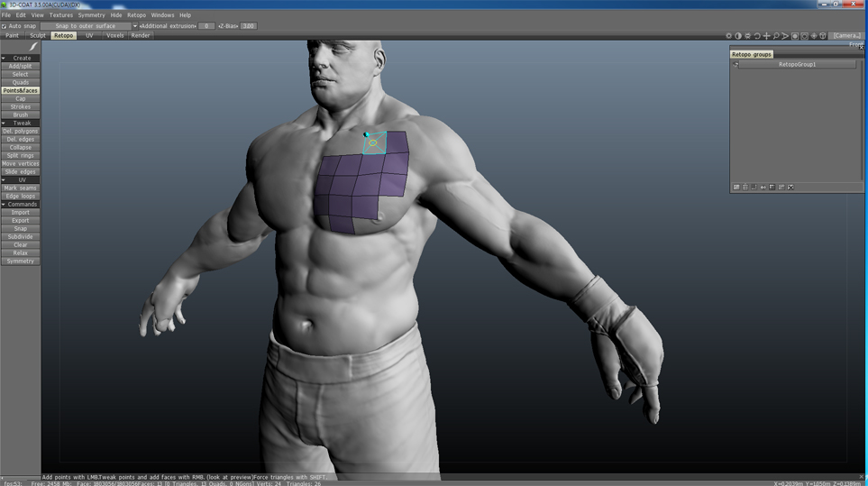The height and width of the screenshot is (486, 868).
Task: Switch to the UV room tab
Action: pyautogui.click(x=89, y=35)
